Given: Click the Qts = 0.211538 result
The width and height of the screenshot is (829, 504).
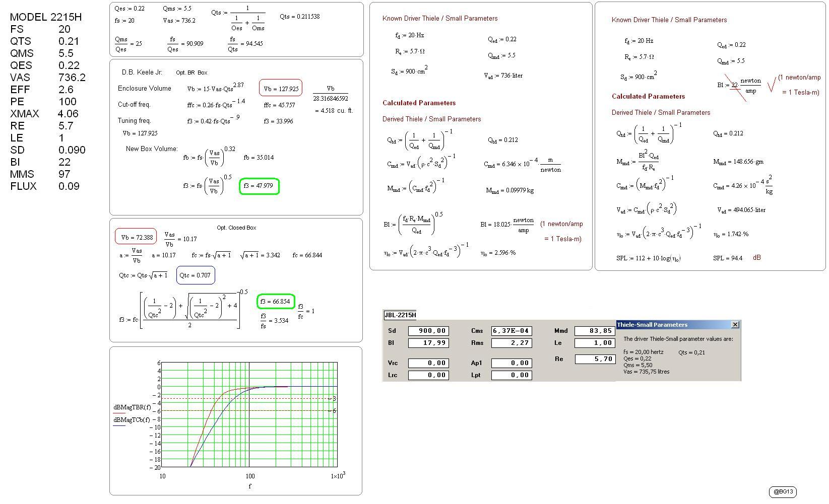Looking at the screenshot, I should [300, 17].
